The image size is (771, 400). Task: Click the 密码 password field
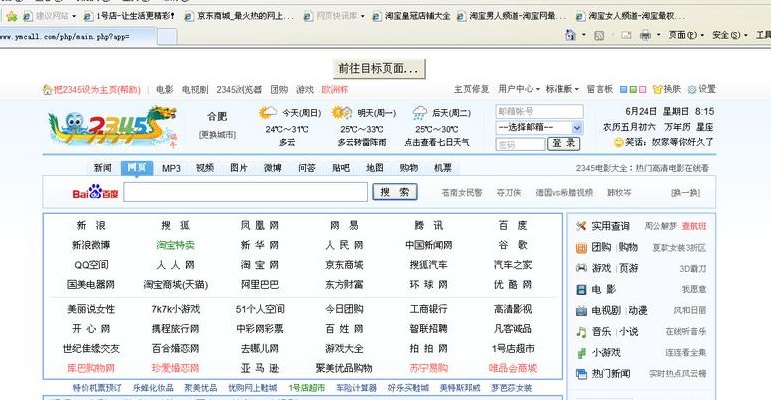tap(520, 144)
